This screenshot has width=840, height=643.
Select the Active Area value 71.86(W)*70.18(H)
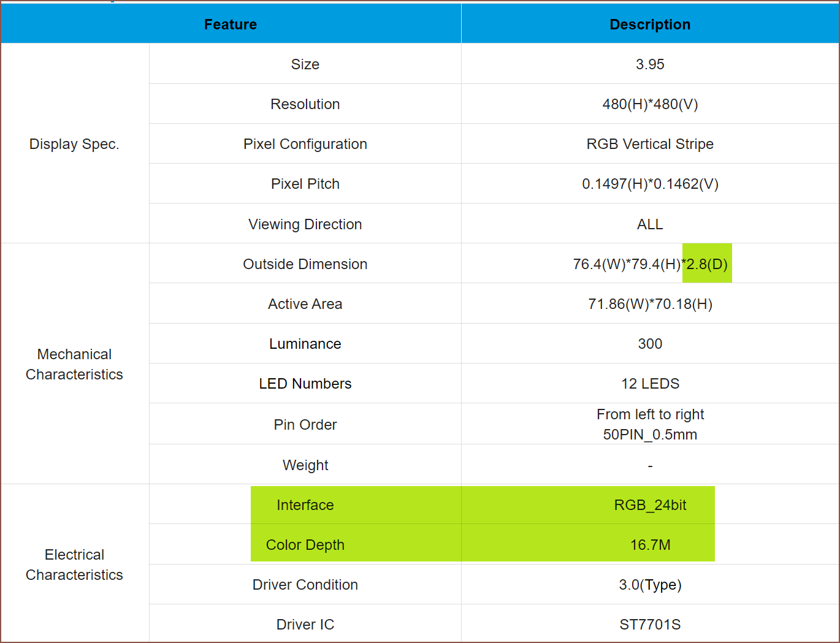coord(650,304)
